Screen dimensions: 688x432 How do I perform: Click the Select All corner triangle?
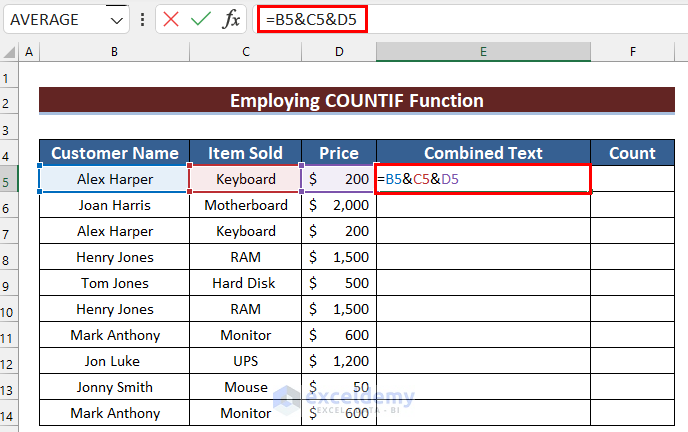pyautogui.click(x=9, y=52)
